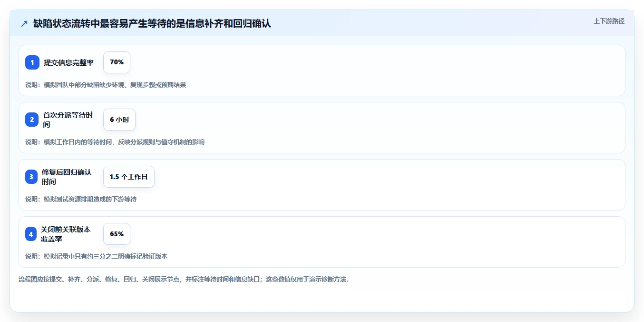Click the 65% value pill
The image size is (644, 322).
click(117, 234)
